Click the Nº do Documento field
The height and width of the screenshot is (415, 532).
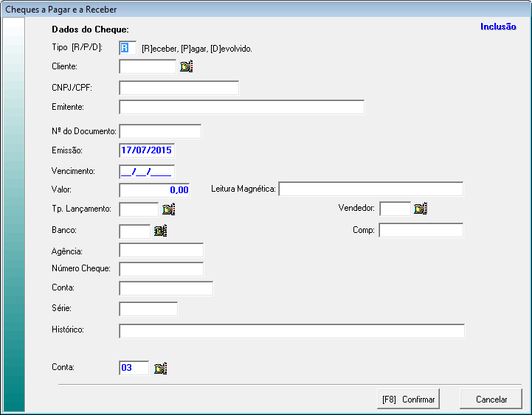(x=160, y=132)
